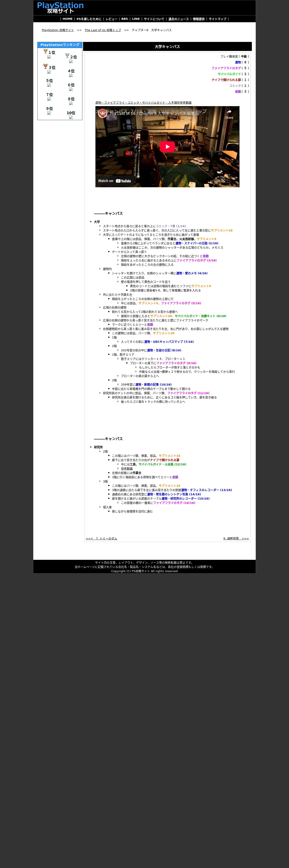The width and height of the screenshot is (289, 868).
Task: Click ファイアフライのタグ (3/16) text
Action: pos(196,260)
